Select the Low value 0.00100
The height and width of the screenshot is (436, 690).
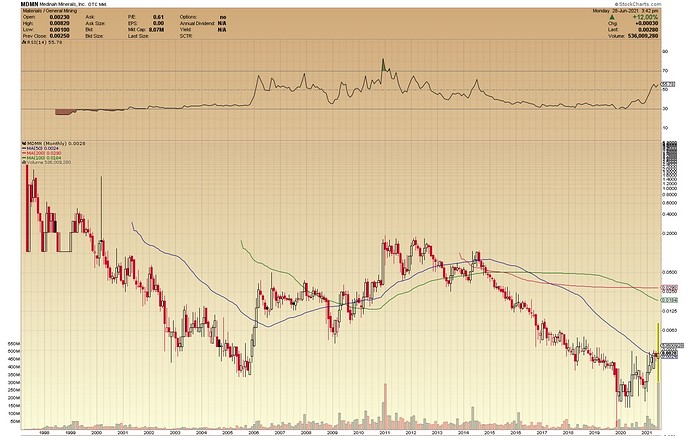[x=61, y=29]
